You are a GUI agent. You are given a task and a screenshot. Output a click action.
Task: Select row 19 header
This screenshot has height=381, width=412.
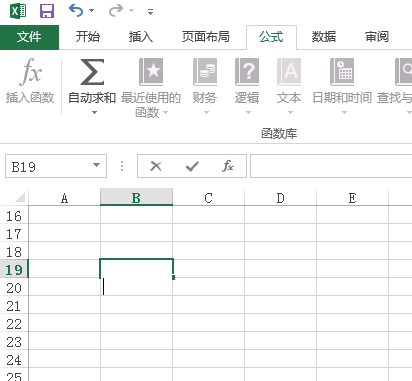(14, 270)
